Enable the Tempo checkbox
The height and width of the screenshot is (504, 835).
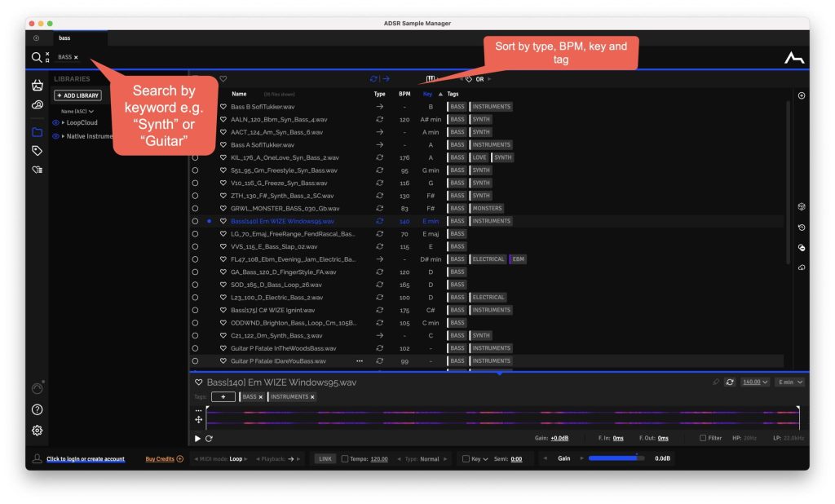(x=345, y=459)
